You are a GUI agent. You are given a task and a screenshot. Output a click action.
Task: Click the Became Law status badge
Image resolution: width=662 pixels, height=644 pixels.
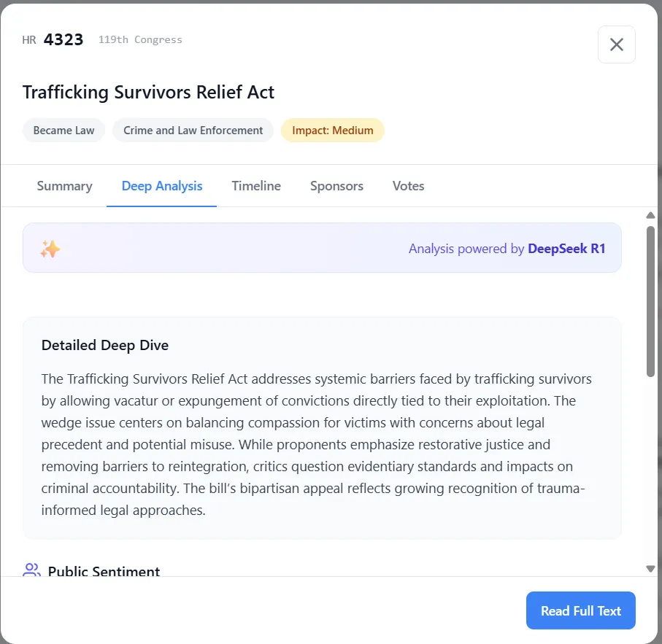(x=63, y=131)
